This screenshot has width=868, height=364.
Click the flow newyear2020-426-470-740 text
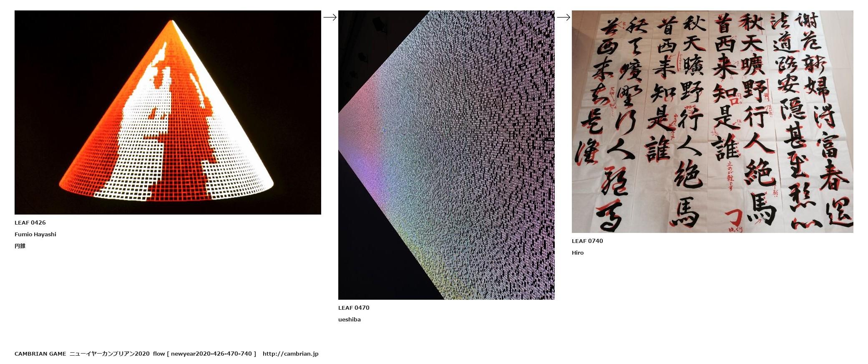[204, 354]
